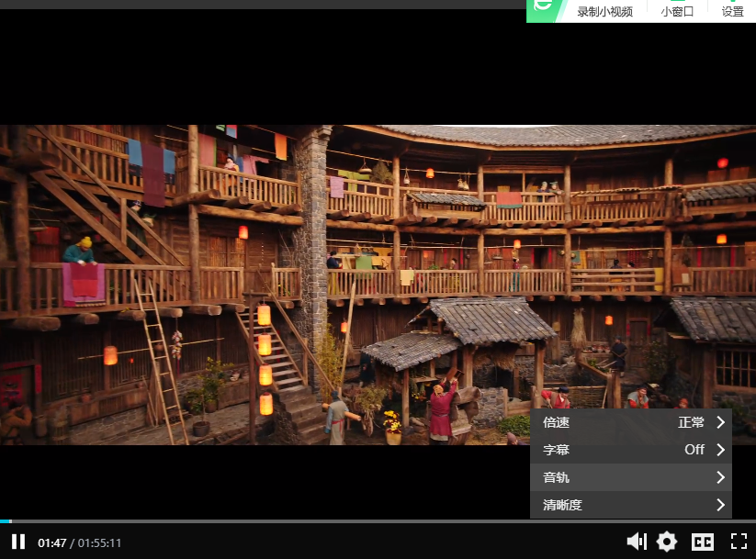
Task: Select the 音轨 menu entry
Action: 557,477
